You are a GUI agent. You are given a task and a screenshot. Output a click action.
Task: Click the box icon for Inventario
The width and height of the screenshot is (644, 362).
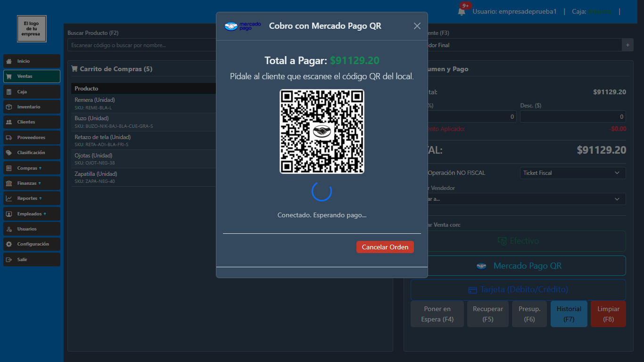coord(9,107)
